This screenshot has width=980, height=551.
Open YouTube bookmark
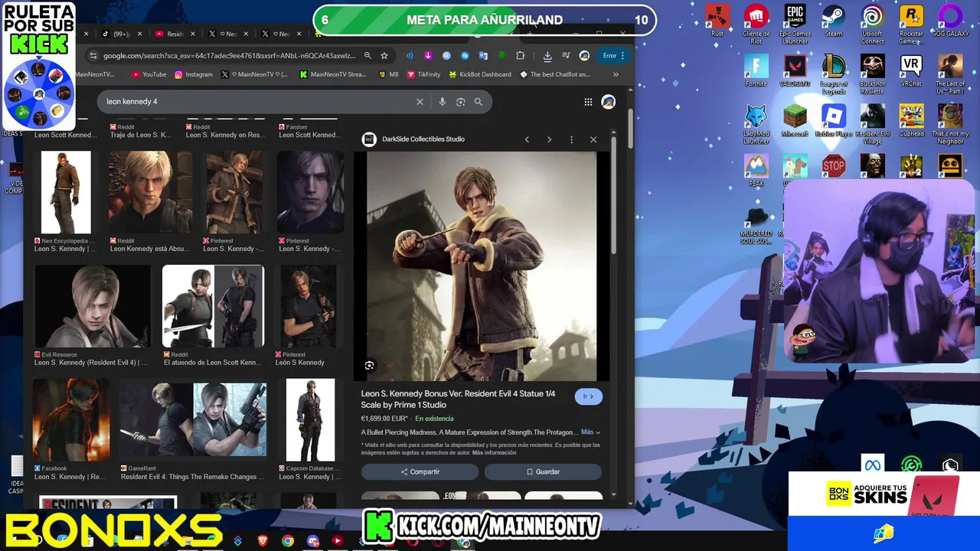[149, 74]
